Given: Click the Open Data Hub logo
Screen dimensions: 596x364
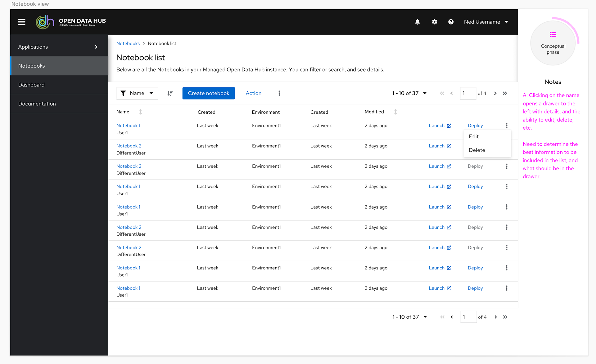Looking at the screenshot, I should [71, 22].
